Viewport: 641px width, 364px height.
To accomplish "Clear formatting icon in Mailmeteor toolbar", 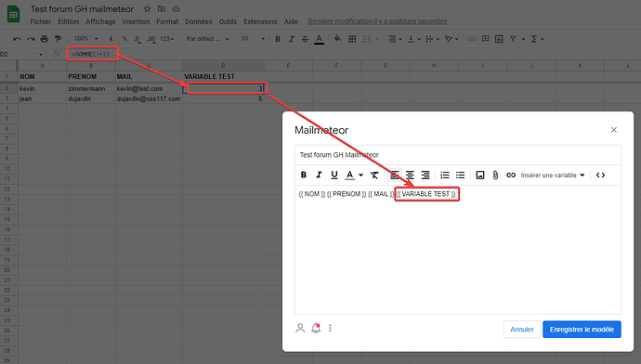I will [x=374, y=175].
